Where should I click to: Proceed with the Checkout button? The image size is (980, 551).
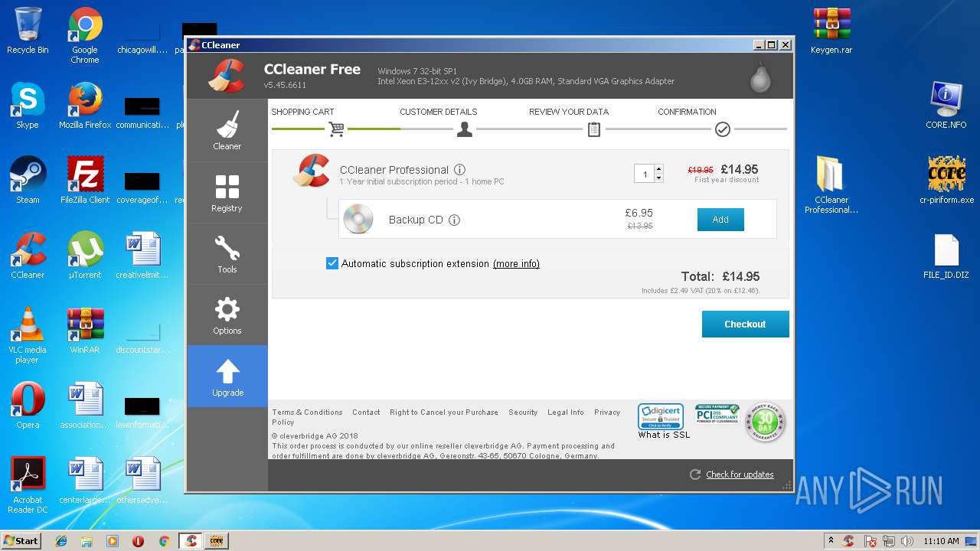(x=745, y=324)
